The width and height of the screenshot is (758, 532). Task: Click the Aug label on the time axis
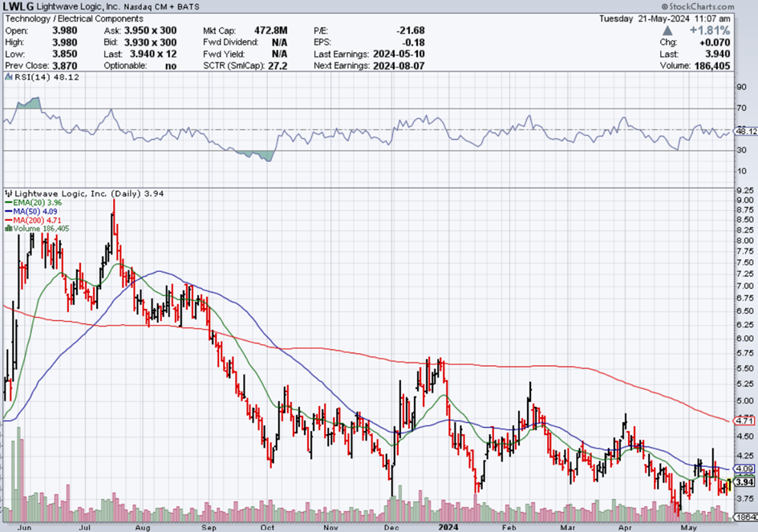pyautogui.click(x=143, y=527)
